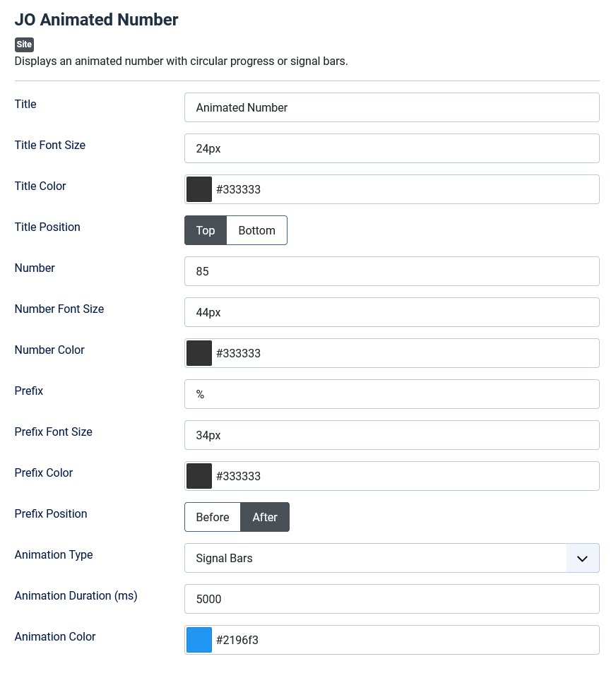616x678 pixels.
Task: Click the Number input field
Action: pyautogui.click(x=391, y=271)
